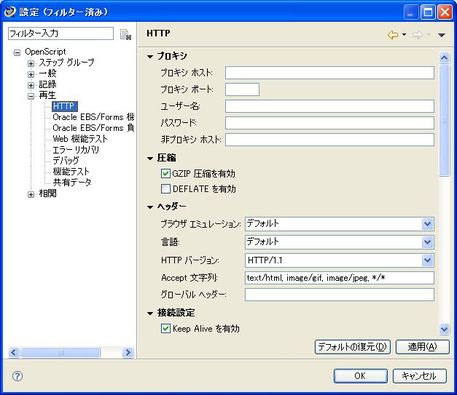
Task: Select first Oracle EBS/Forms 機 tree item
Action: coord(93,117)
